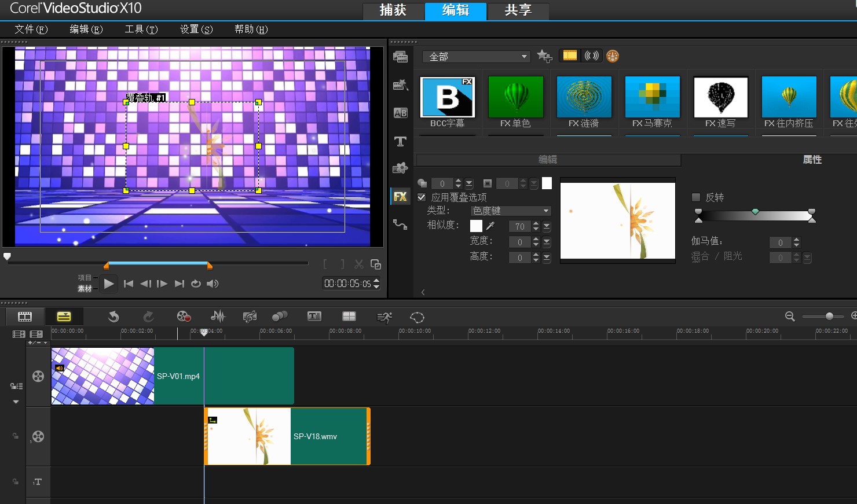The width and height of the screenshot is (857, 504).
Task: Click the eyedropper color picker icon
Action: tap(490, 226)
